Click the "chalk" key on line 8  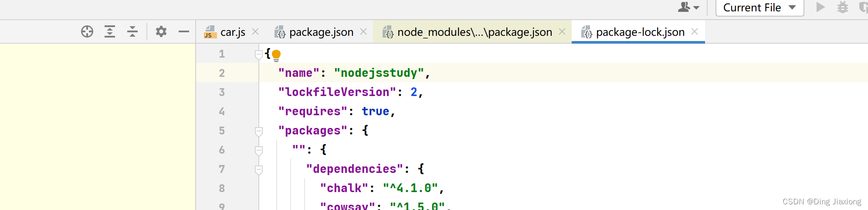344,188
